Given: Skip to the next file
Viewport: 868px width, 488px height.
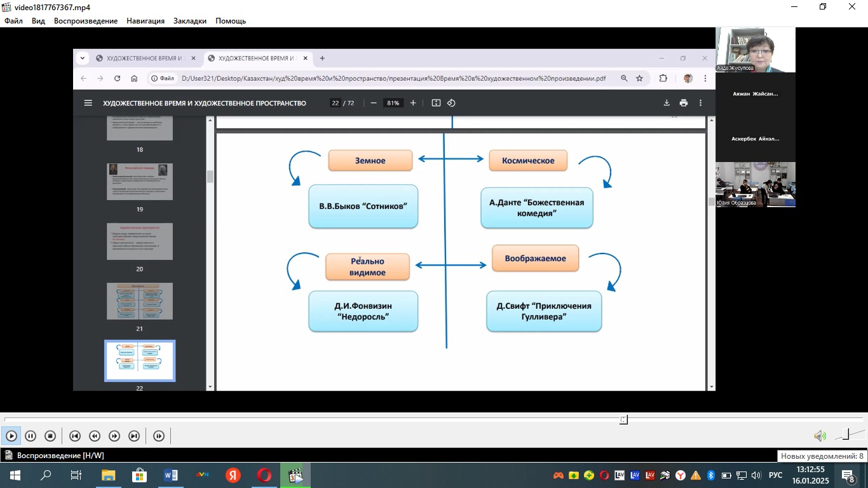Looking at the screenshot, I should coord(134,436).
